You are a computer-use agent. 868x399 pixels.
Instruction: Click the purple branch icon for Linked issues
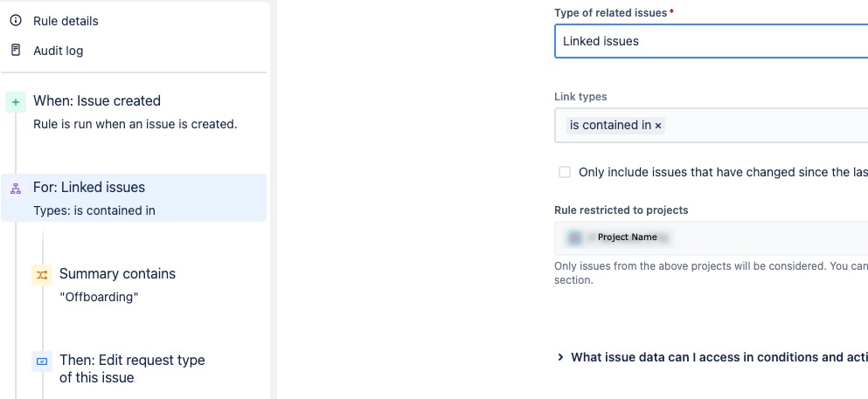[x=16, y=189]
